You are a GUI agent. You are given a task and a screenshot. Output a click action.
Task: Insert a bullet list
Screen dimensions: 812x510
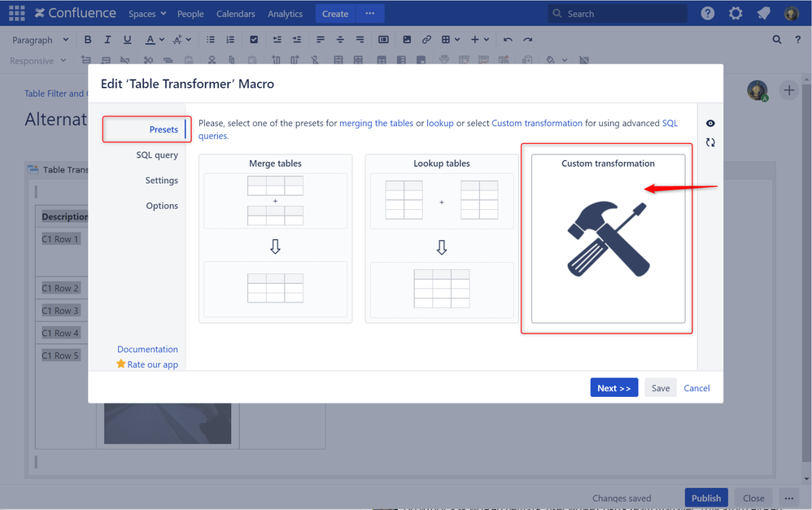[x=210, y=40]
